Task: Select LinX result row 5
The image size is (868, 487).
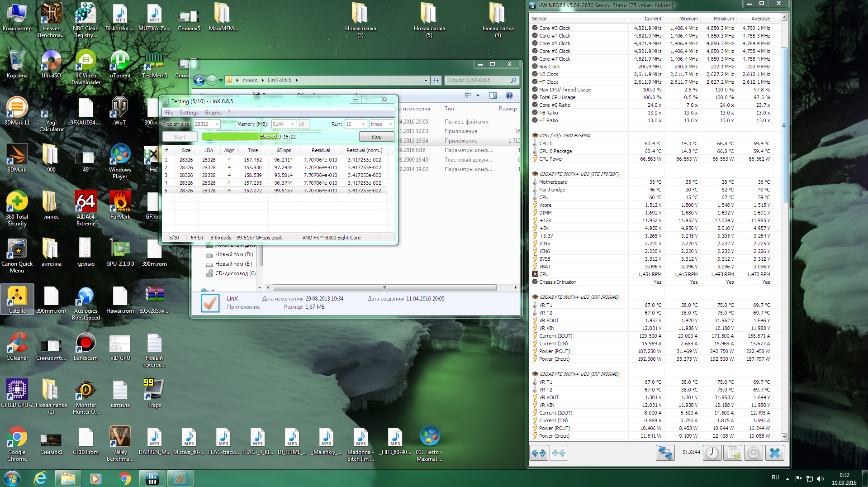Action: click(275, 191)
